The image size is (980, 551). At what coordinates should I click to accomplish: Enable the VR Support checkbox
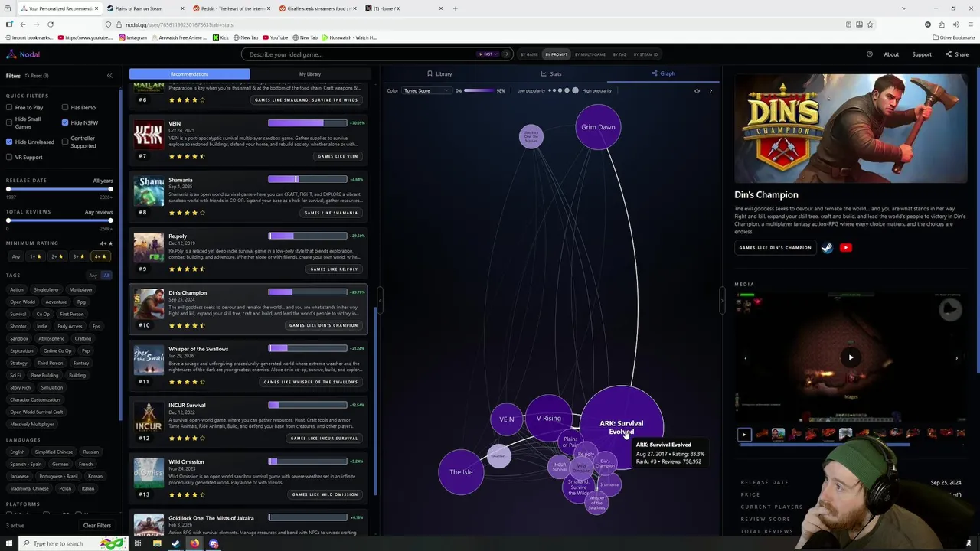click(9, 157)
